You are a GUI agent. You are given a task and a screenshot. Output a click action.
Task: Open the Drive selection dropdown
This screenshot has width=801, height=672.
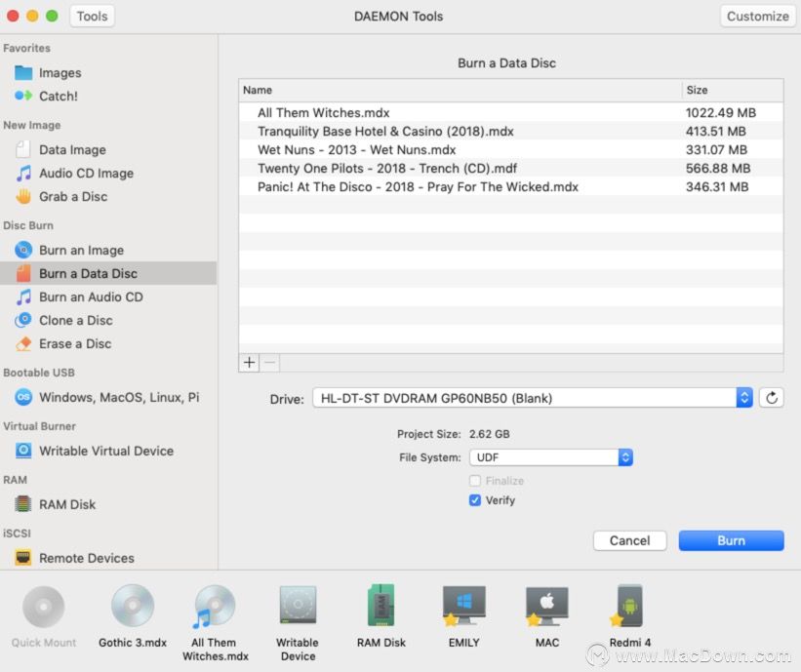click(533, 398)
